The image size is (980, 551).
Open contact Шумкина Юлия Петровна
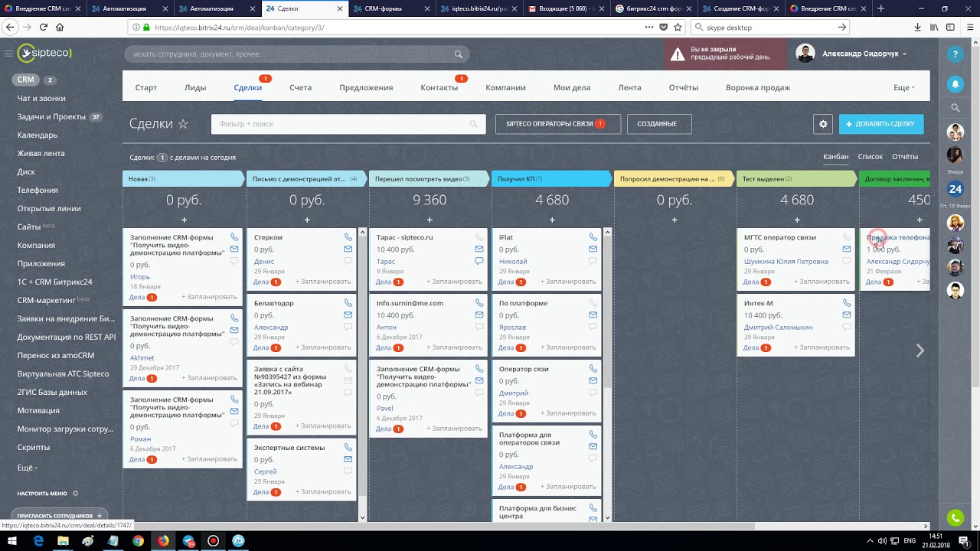click(786, 262)
